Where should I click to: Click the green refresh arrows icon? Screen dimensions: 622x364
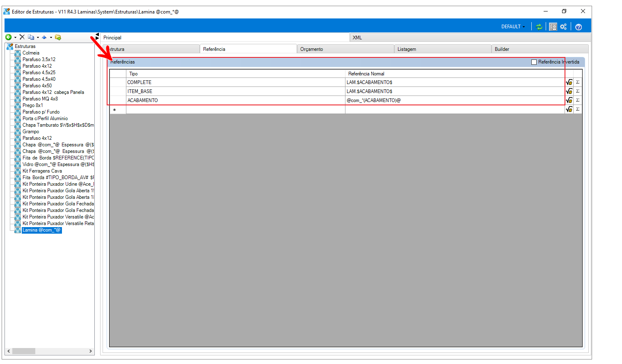pos(539,27)
